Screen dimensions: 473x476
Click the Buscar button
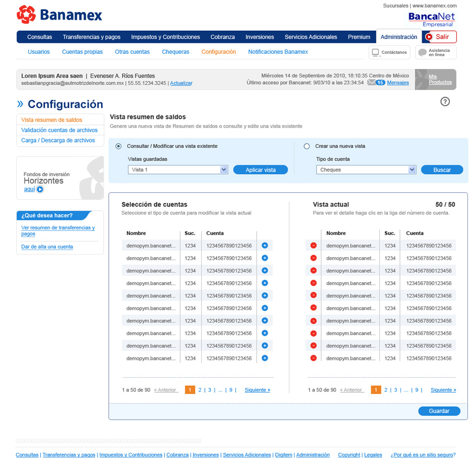tap(442, 170)
